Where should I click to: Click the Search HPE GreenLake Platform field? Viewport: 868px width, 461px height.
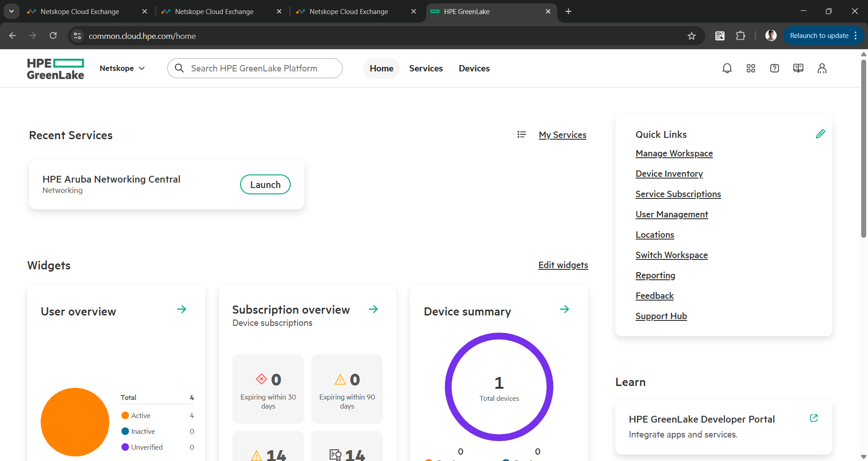pos(255,68)
